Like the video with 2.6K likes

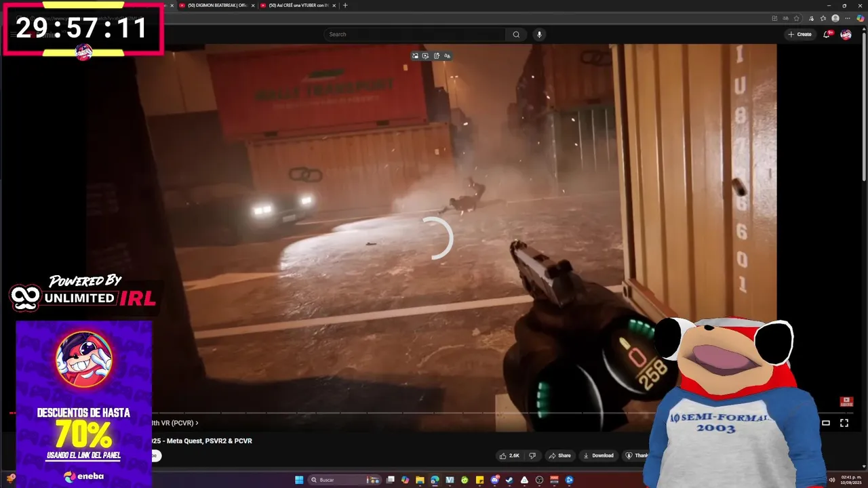pos(509,455)
